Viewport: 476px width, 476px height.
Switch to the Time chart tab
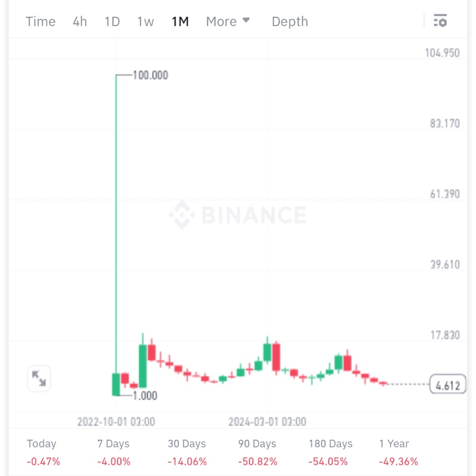(41, 22)
